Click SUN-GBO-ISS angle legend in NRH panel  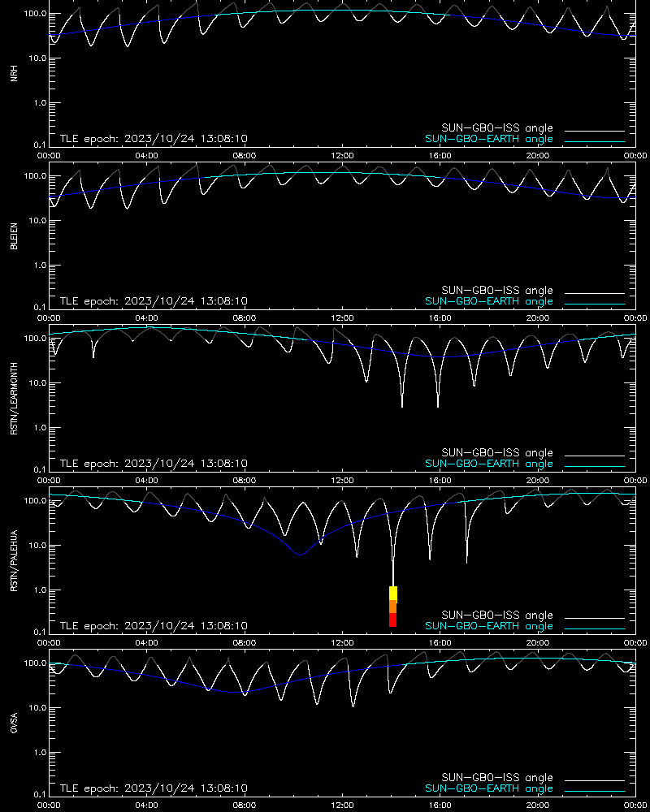click(x=497, y=128)
